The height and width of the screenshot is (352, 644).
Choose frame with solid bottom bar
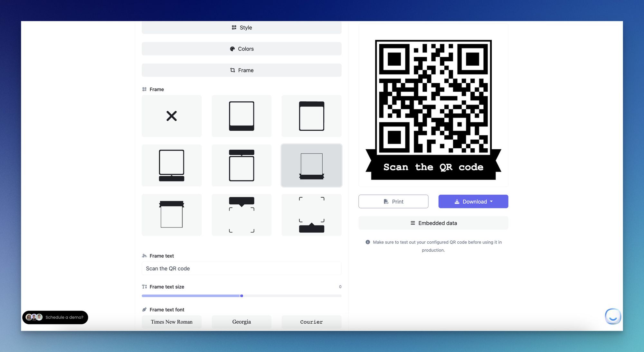(x=241, y=116)
